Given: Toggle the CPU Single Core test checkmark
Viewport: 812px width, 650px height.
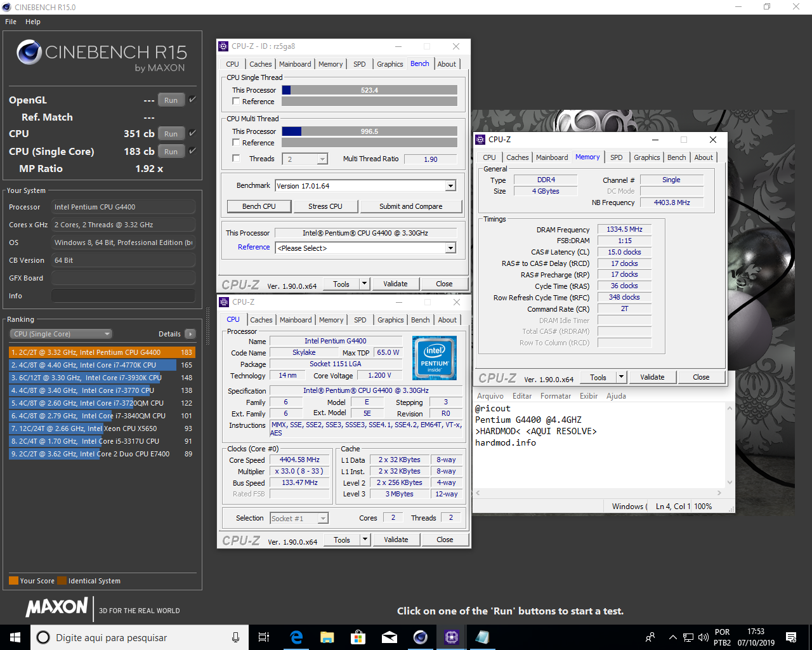Looking at the screenshot, I should 192,151.
